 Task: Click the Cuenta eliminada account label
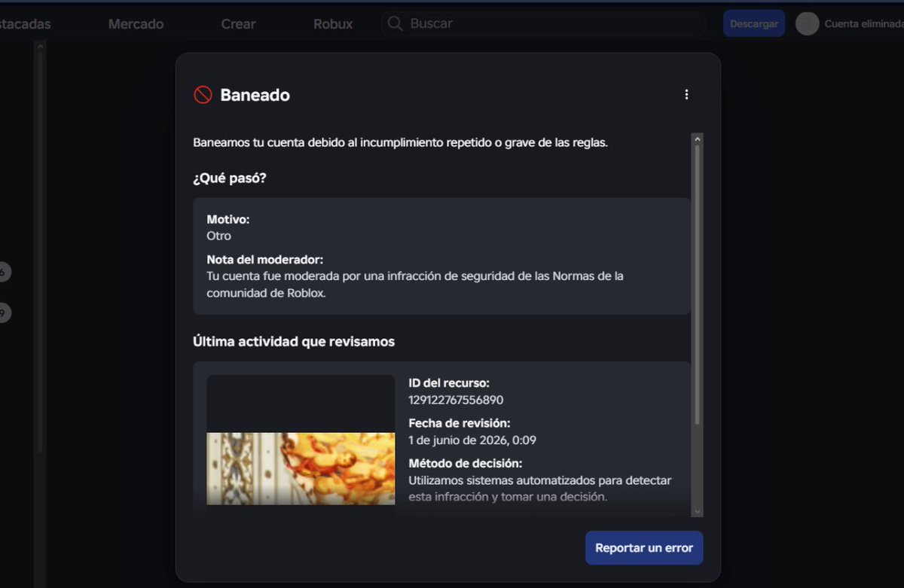(x=863, y=24)
